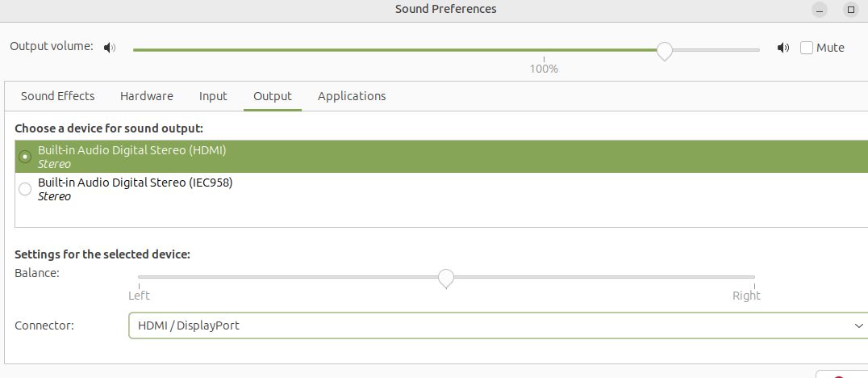Click the Built-in Audio Digital Stereo (IEC958) row
Viewport: 868px width, 378px height.
pos(441,189)
